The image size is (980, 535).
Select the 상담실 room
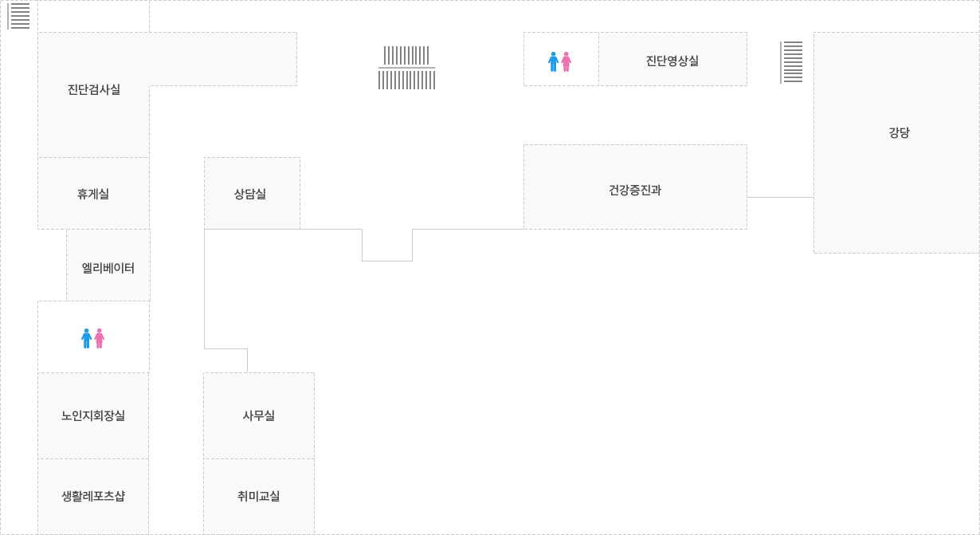click(x=252, y=194)
